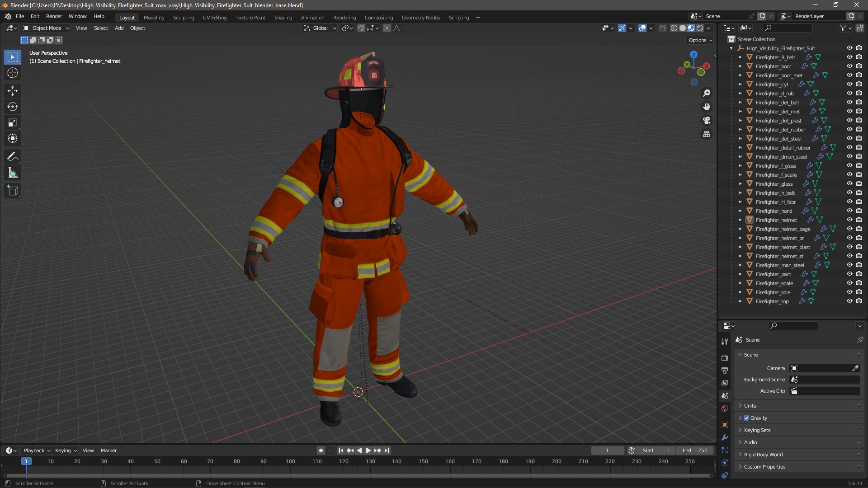Click the timeline horizontal scrollbar
868x488 pixels.
point(358,475)
